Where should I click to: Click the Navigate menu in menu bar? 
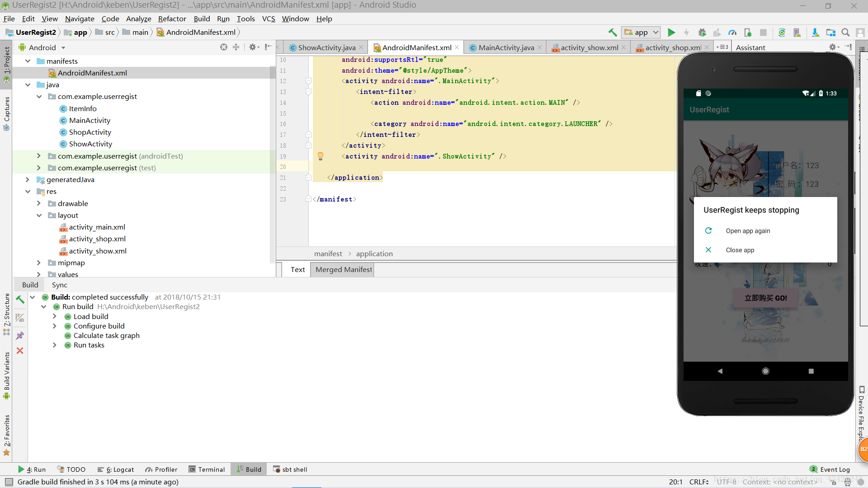(x=79, y=19)
